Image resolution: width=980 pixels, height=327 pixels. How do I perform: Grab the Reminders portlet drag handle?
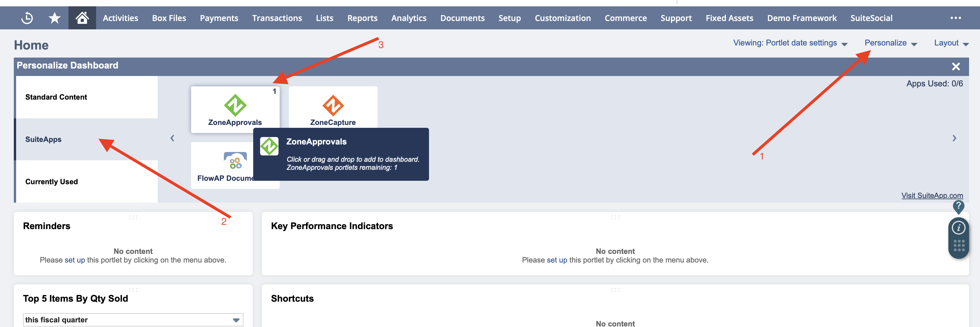(133, 217)
